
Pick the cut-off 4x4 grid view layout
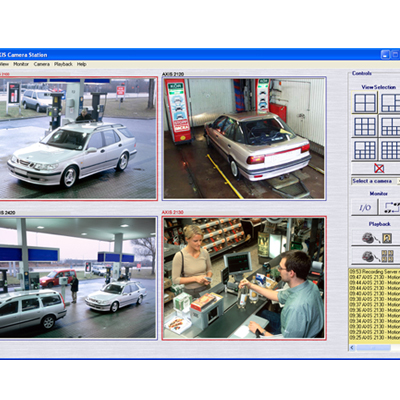pos(390,150)
